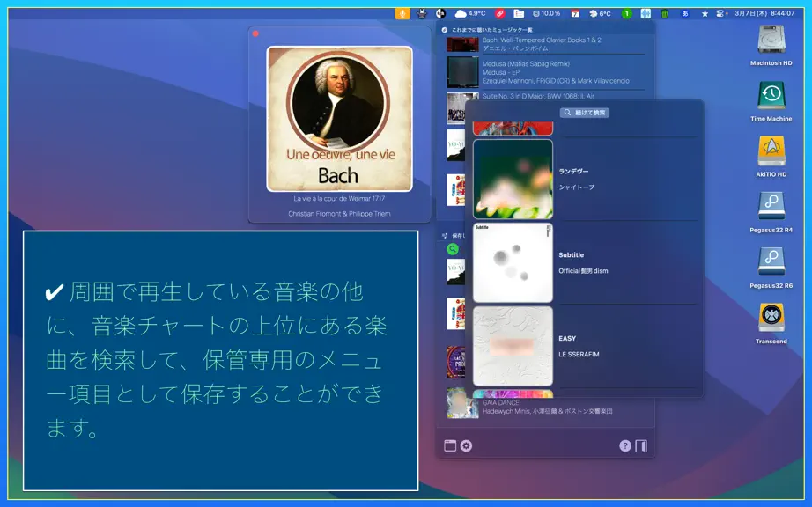Select the GAIA DANCE saved entry
This screenshot has height=507, width=812.
coord(500,402)
